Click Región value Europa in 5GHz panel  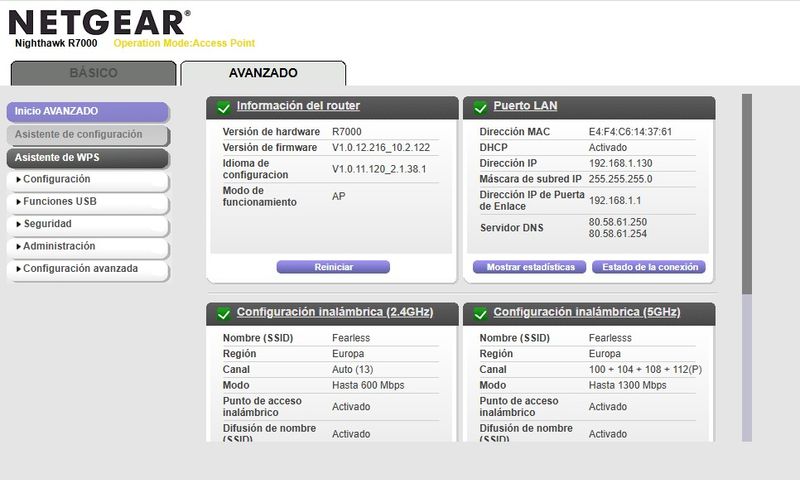[x=605, y=353]
